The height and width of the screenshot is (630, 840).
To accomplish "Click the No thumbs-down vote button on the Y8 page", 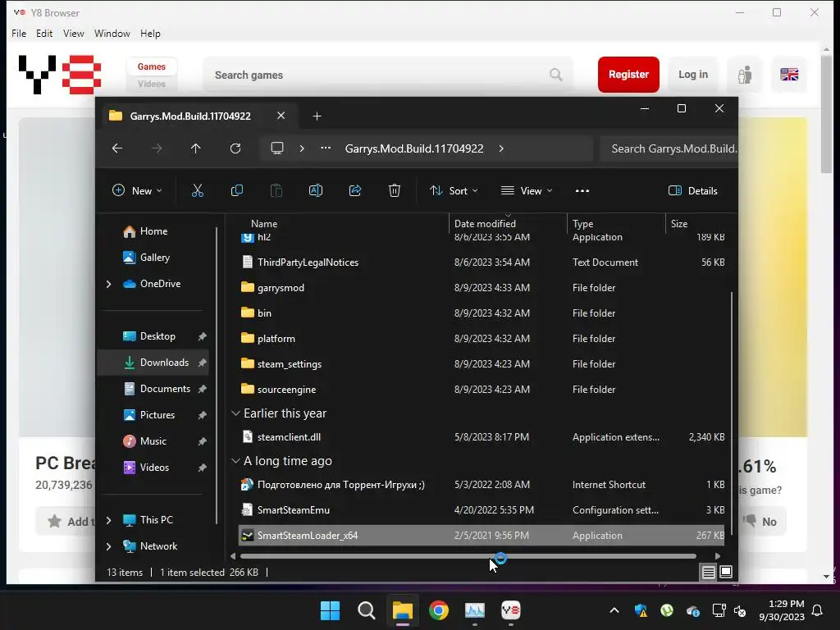I will tap(762, 521).
